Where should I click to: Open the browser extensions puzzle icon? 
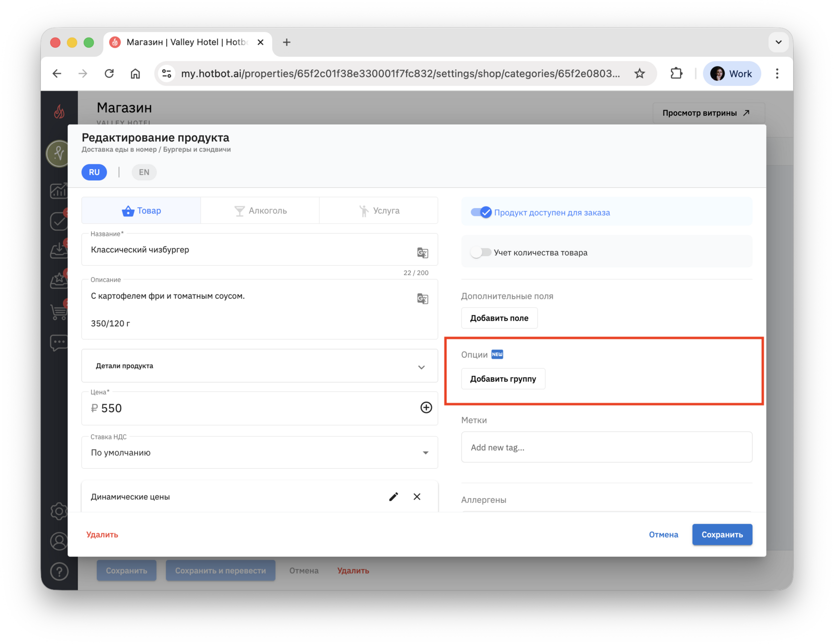tap(676, 73)
